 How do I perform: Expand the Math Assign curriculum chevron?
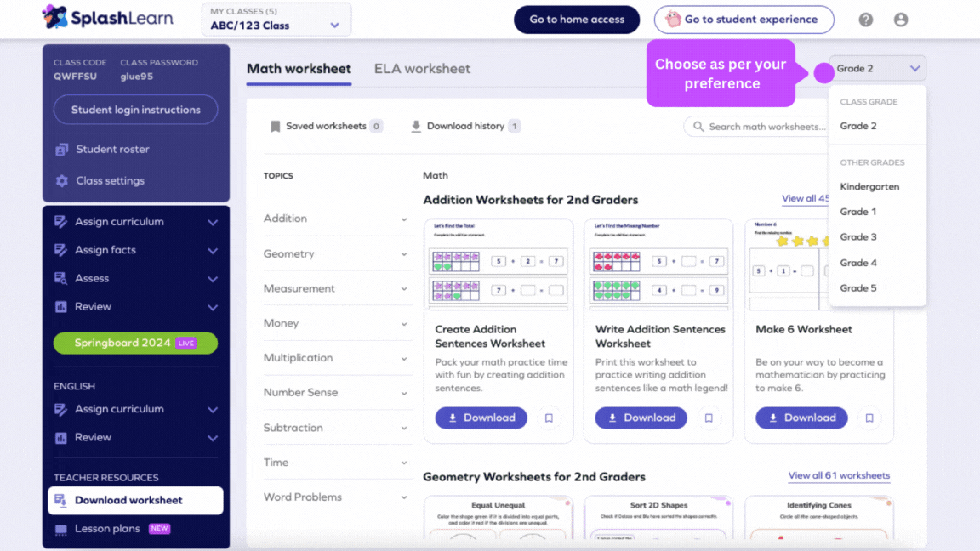click(213, 223)
